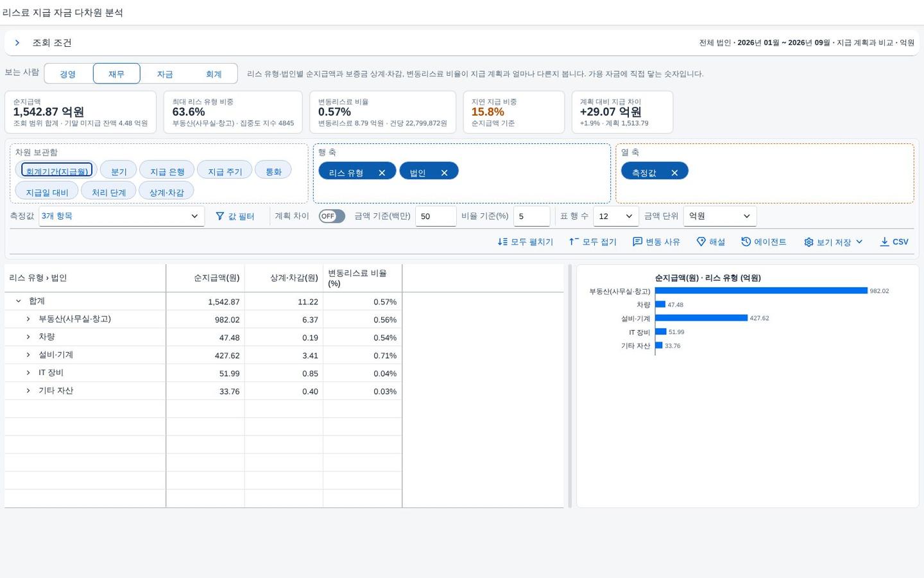Edit the 비율 기준(%) input field
924x578 pixels.
(531, 216)
